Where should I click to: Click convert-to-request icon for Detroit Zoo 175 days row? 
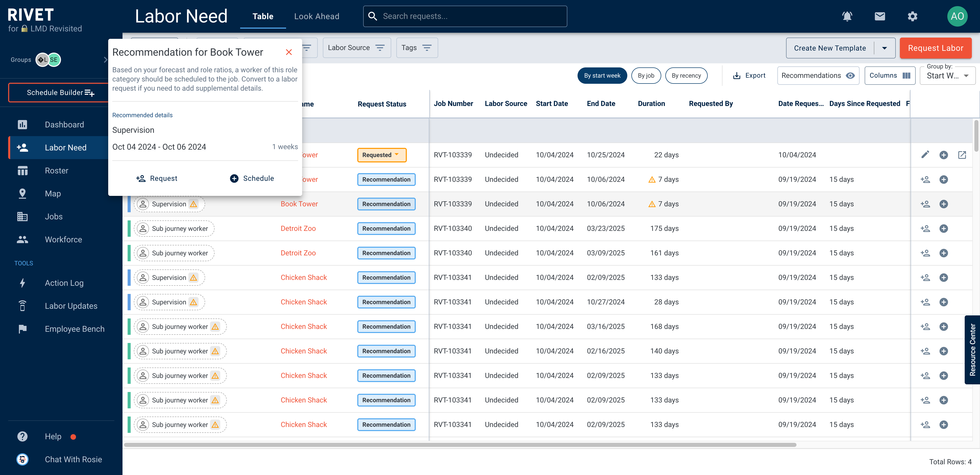point(925,228)
